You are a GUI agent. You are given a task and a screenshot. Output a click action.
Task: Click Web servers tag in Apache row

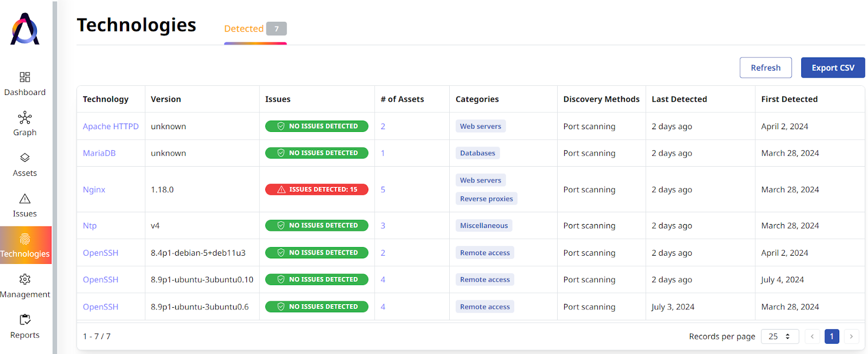pyautogui.click(x=481, y=126)
